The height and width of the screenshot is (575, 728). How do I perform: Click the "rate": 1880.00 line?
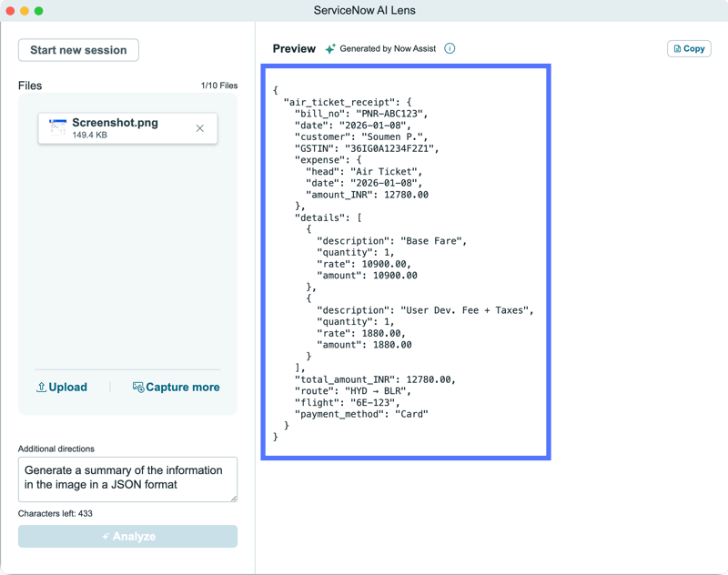361,334
